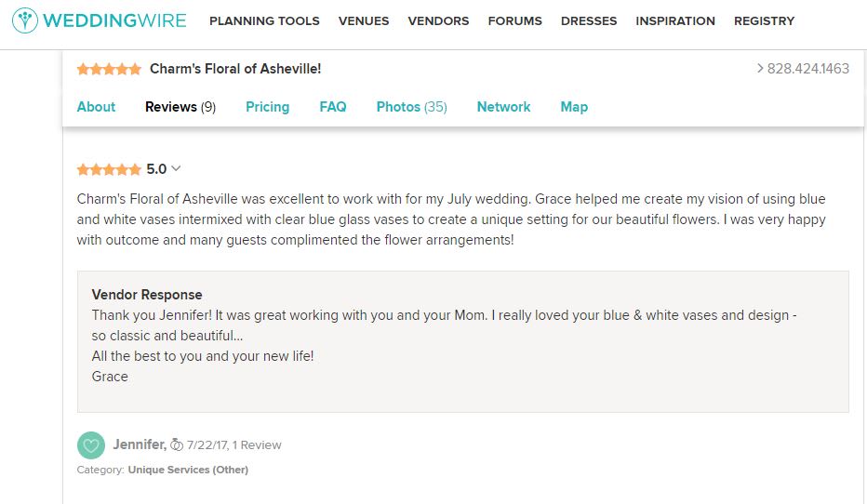Open the Forums section
The image size is (867, 504).
tap(514, 20)
